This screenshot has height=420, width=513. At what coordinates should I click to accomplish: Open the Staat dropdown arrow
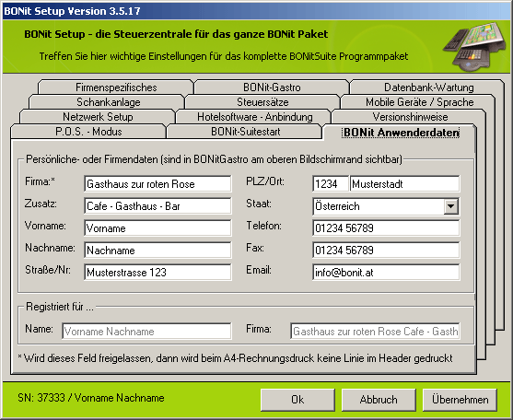tap(451, 206)
